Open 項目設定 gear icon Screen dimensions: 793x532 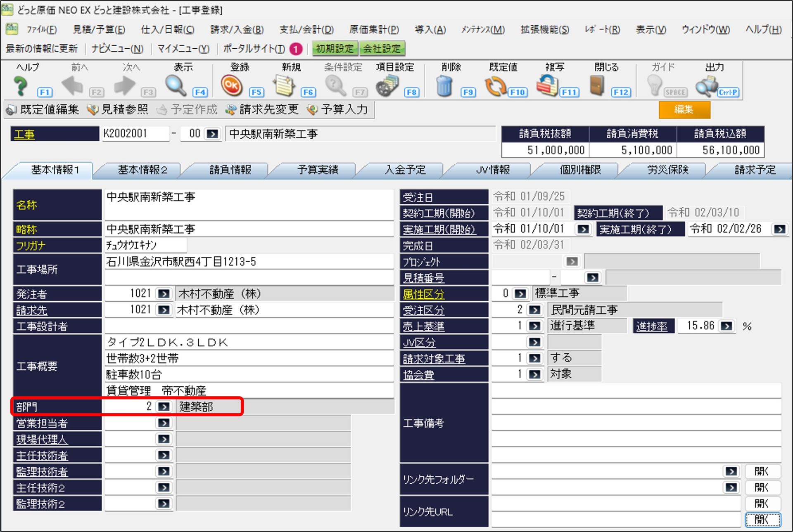pos(387,86)
